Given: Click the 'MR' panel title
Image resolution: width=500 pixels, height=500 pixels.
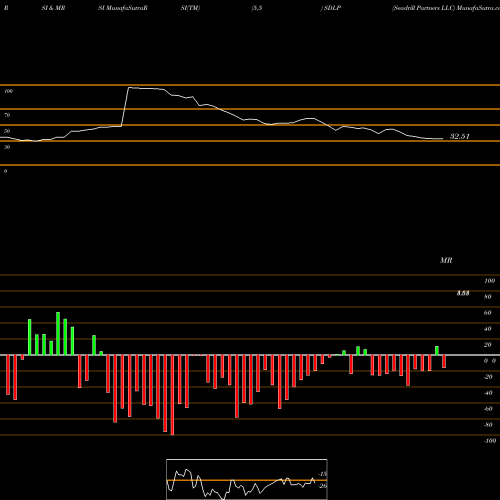Looking at the screenshot, I should (446, 260).
